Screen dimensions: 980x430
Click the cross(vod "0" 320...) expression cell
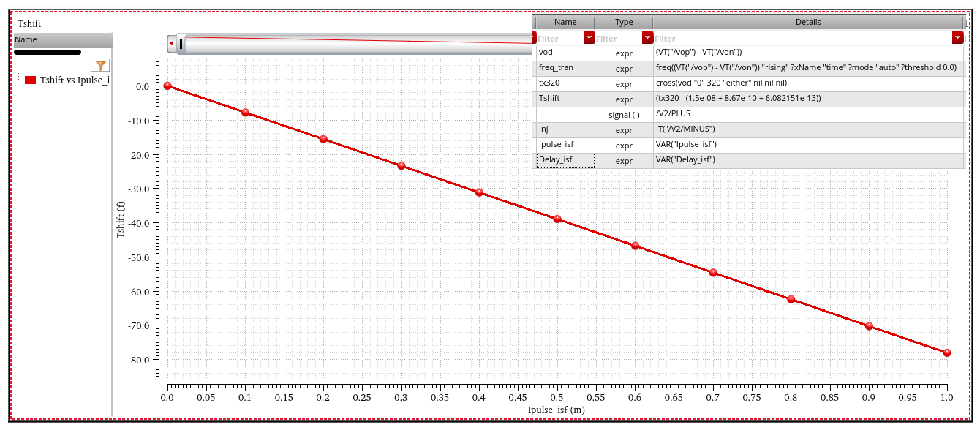808,83
